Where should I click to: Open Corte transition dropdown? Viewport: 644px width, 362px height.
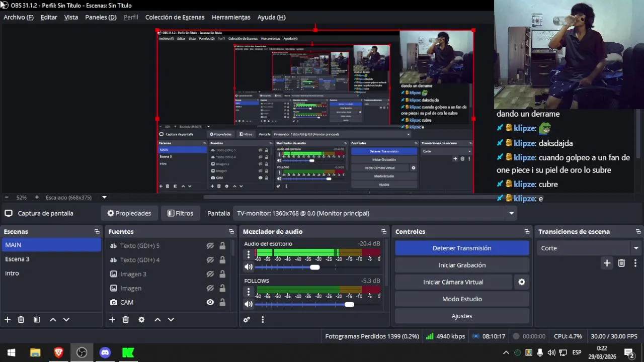tap(589, 248)
